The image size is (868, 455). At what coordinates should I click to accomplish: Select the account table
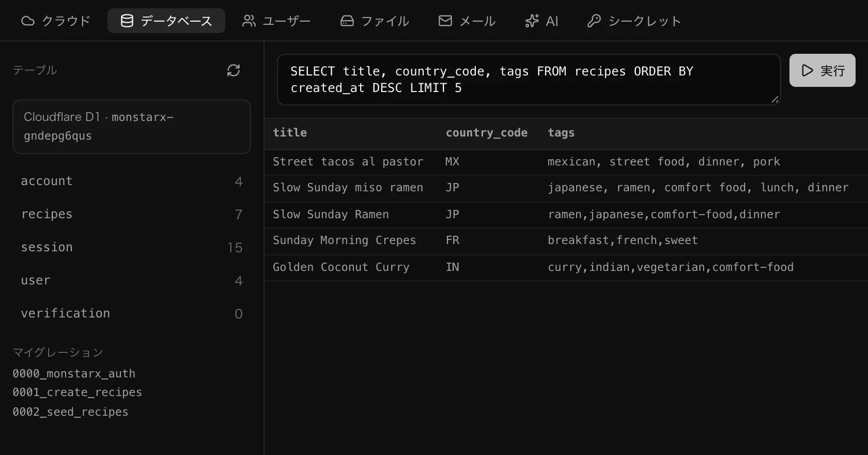pos(132,181)
